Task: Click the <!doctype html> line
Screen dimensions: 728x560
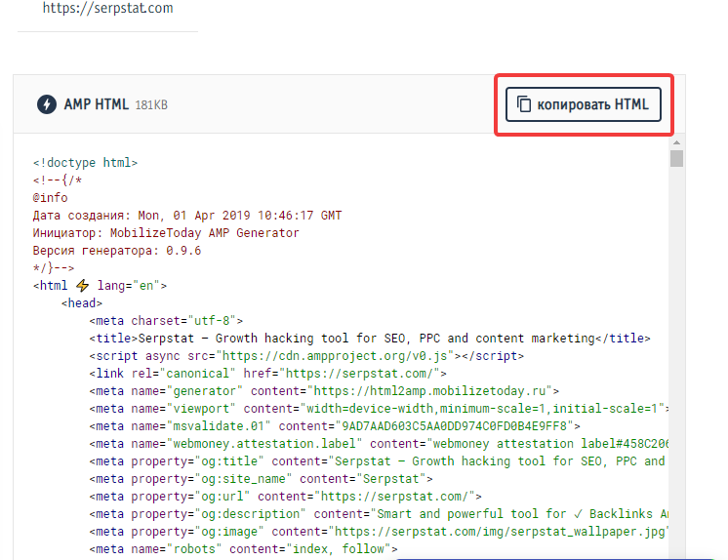Action: coord(85,163)
